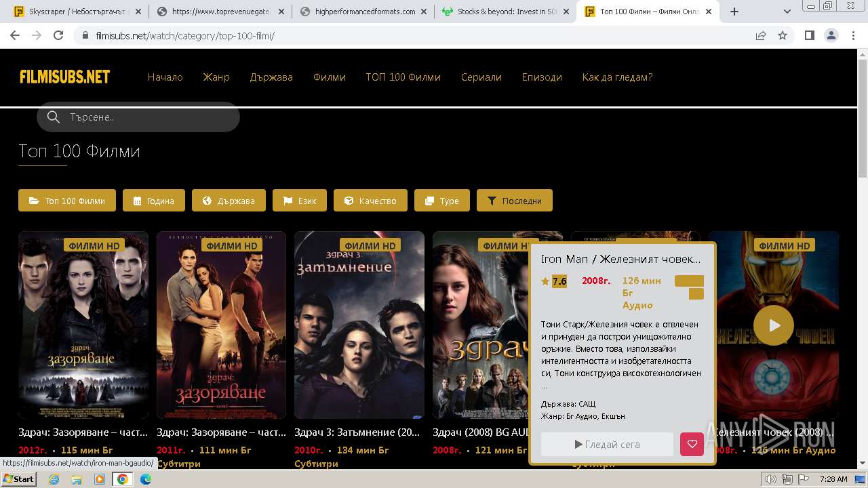
Task: Expand the Последни sort filter
Action: (x=515, y=201)
